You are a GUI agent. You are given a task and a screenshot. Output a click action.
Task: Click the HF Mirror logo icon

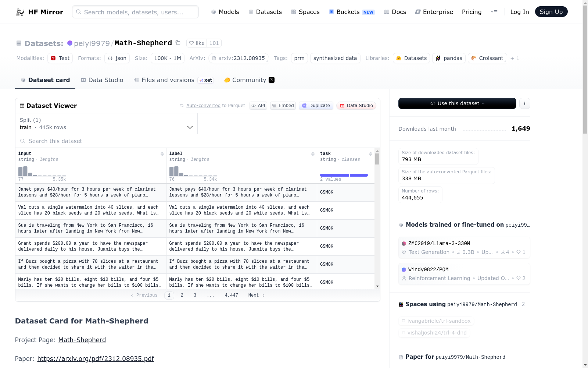20,12
